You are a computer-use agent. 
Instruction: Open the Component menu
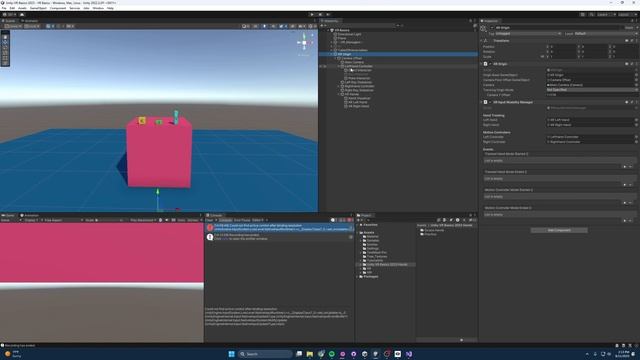58,8
